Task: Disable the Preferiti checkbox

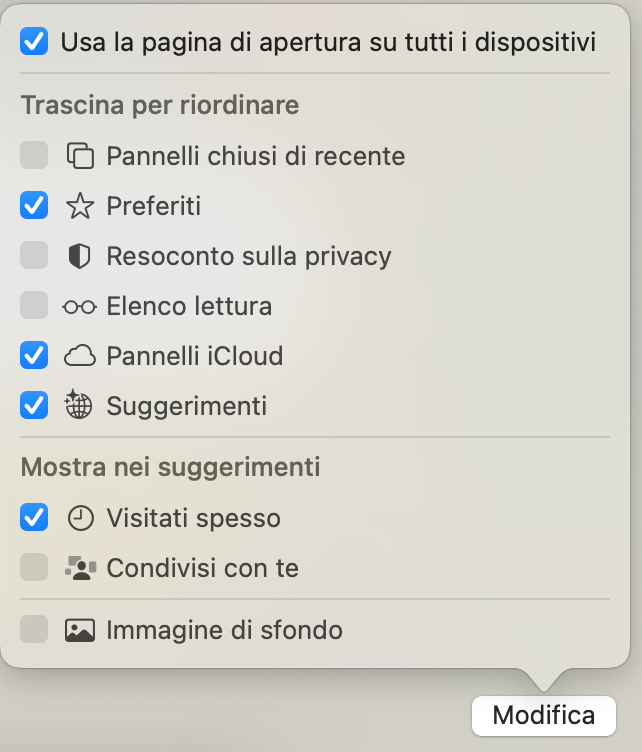Action: (x=34, y=206)
